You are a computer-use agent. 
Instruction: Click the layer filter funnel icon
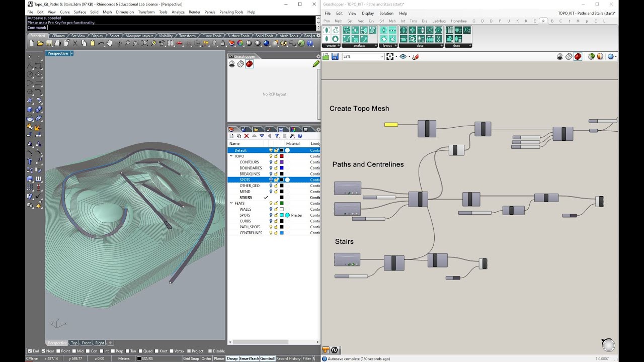pyautogui.click(x=277, y=136)
